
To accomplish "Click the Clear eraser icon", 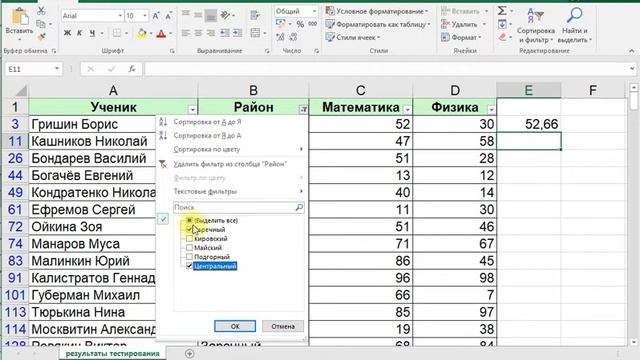I will click(x=502, y=38).
